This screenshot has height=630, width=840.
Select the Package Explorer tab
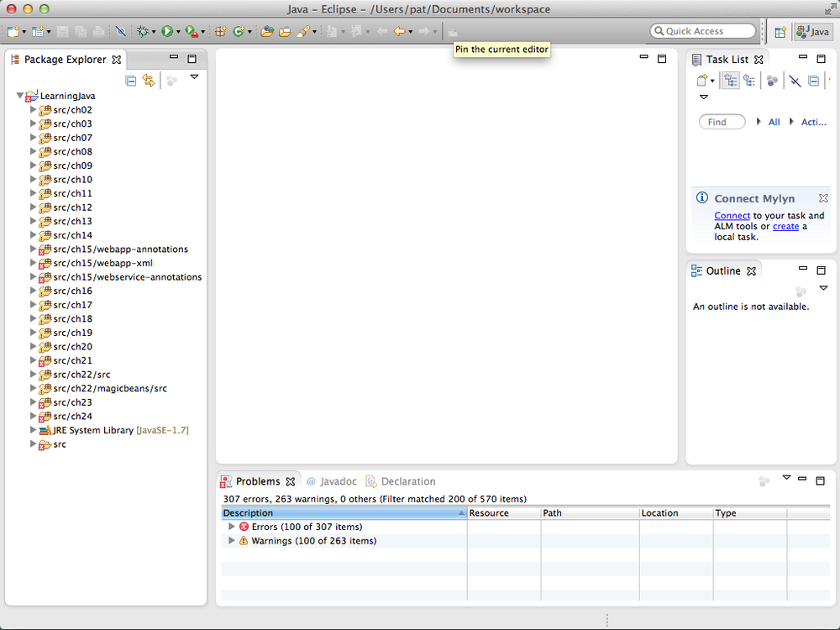66,60
